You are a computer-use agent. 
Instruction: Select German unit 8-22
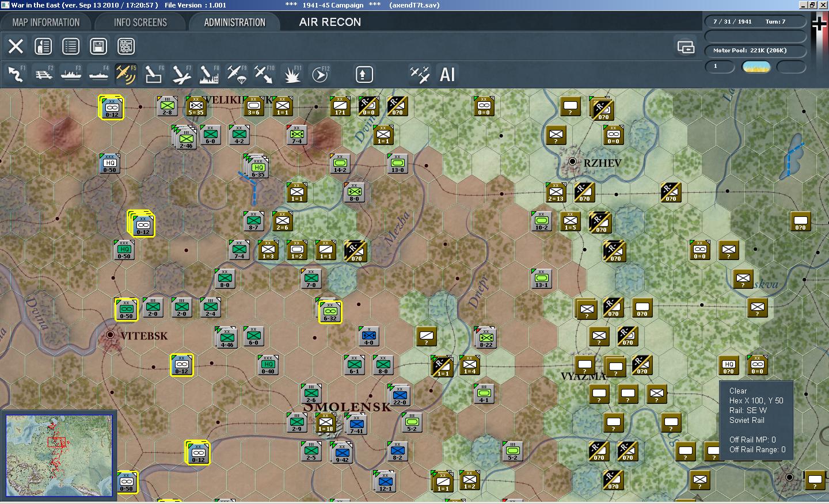point(486,338)
